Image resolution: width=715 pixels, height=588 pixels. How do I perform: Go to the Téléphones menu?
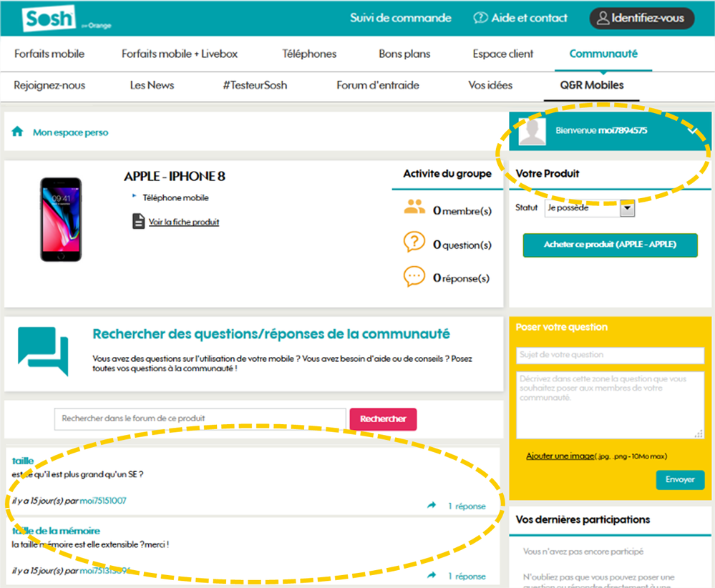[x=309, y=54]
